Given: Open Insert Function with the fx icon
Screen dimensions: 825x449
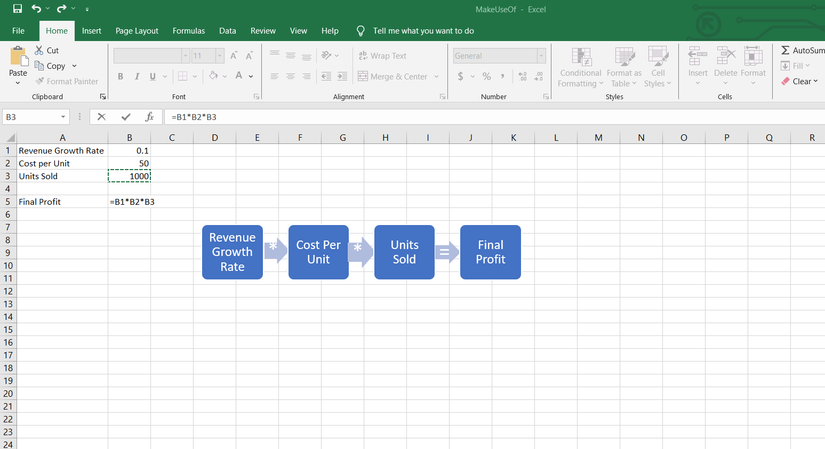Looking at the screenshot, I should pos(149,117).
